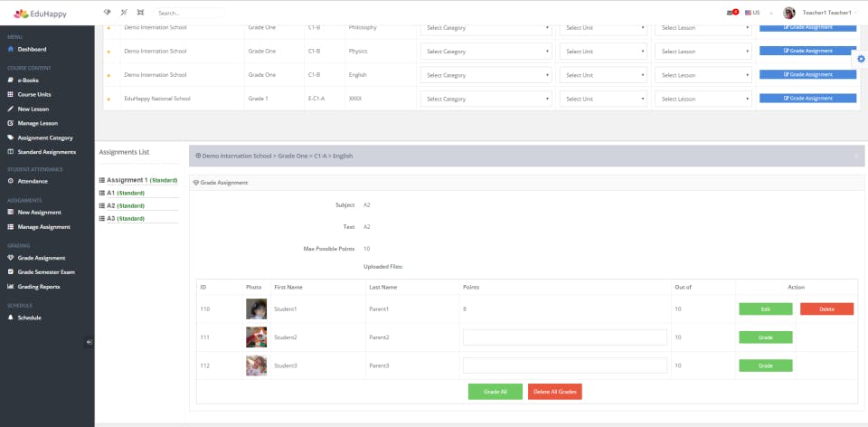Collapse the sidebar with the arrow icon
This screenshot has height=427, width=868.
pyautogui.click(x=90, y=342)
